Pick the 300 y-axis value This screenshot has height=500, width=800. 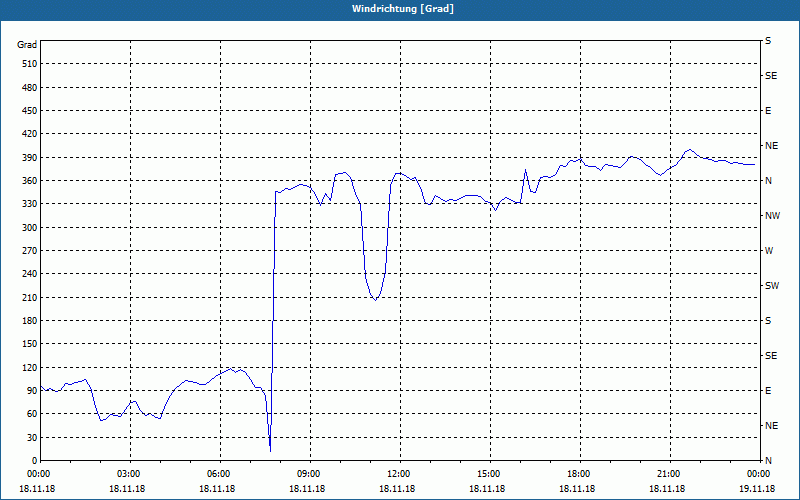30,228
